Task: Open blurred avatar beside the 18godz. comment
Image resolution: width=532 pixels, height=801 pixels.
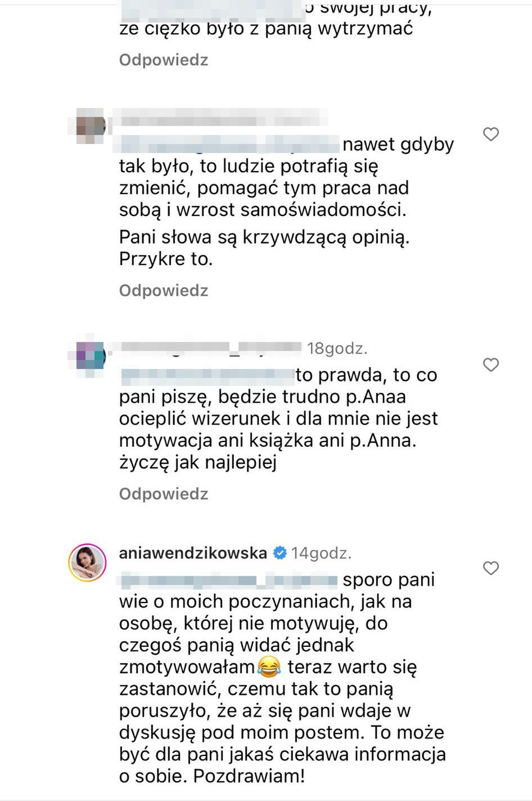Action: point(87,354)
